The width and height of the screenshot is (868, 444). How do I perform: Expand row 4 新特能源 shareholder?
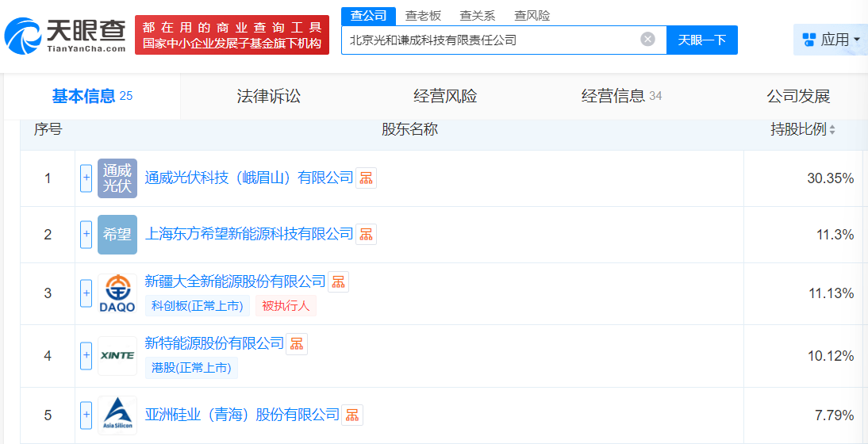pyautogui.click(x=86, y=355)
